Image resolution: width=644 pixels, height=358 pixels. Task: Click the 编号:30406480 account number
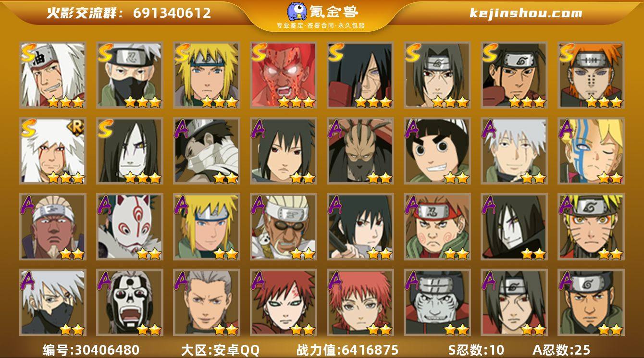[91, 350]
